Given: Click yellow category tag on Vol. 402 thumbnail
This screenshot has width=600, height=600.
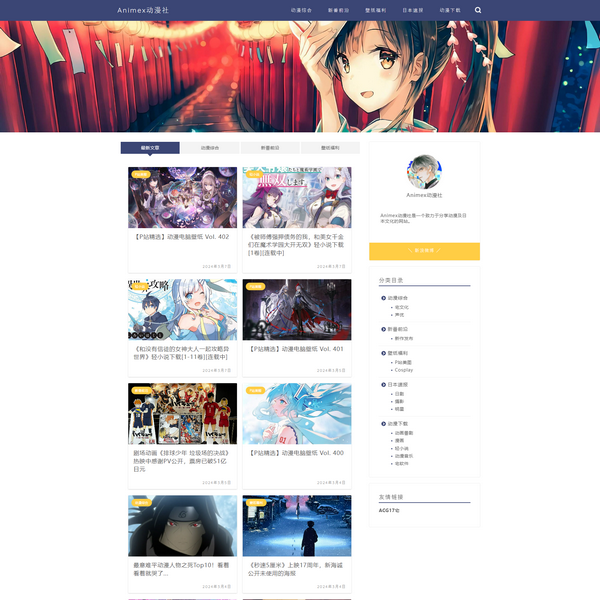Looking at the screenshot, I should [141, 174].
